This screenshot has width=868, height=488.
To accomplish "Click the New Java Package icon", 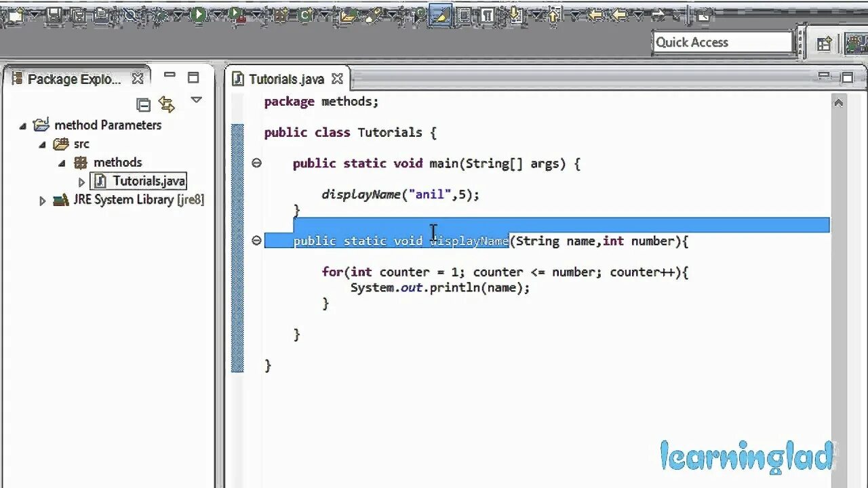I will (281, 15).
